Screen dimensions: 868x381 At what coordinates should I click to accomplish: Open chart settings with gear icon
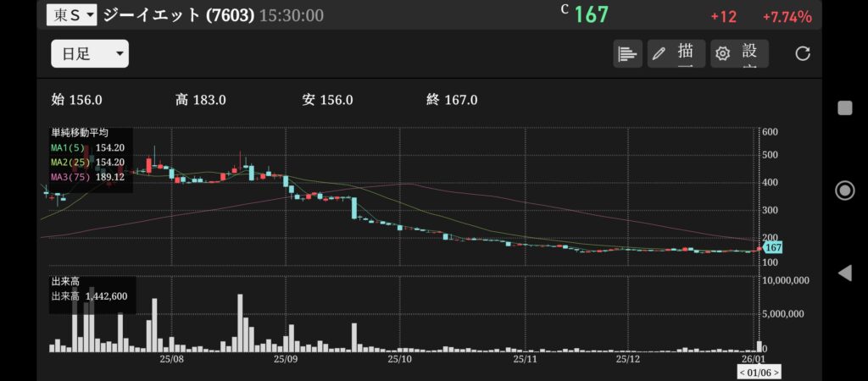coord(739,53)
